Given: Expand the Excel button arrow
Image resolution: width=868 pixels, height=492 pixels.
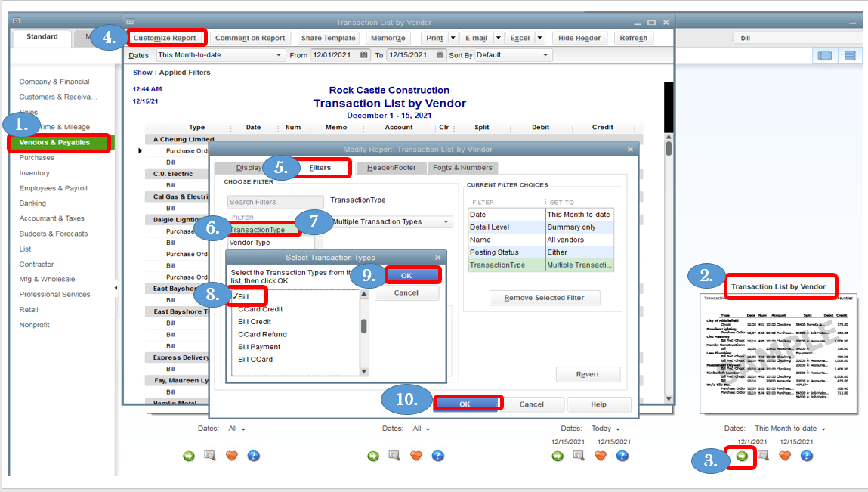Looking at the screenshot, I should point(539,38).
